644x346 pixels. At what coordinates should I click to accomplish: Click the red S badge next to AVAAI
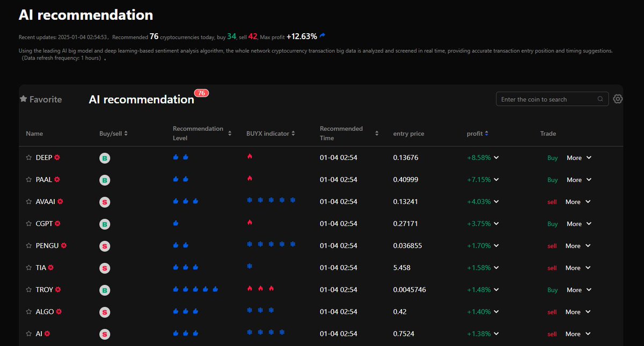point(105,202)
